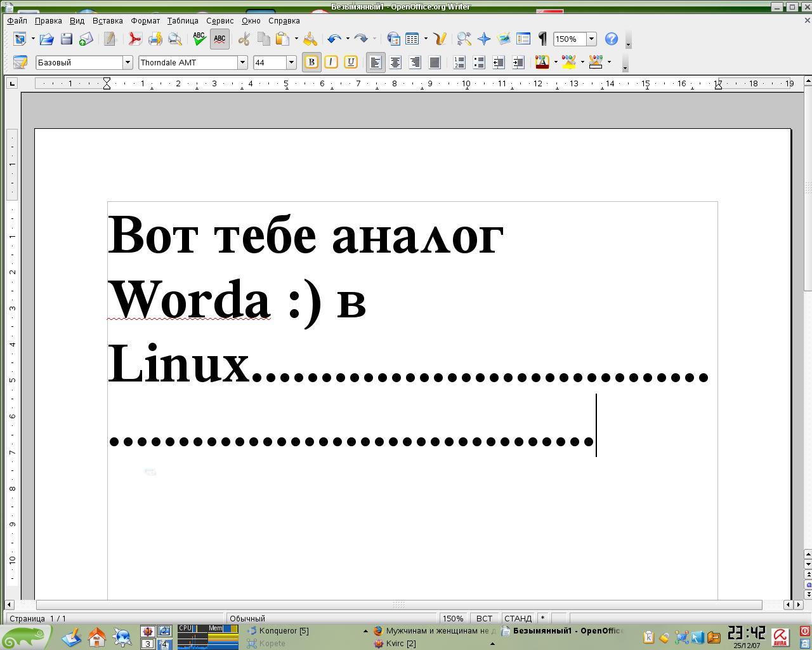This screenshot has height=650, width=812.
Task: Open the Gallery
Action: [503, 39]
